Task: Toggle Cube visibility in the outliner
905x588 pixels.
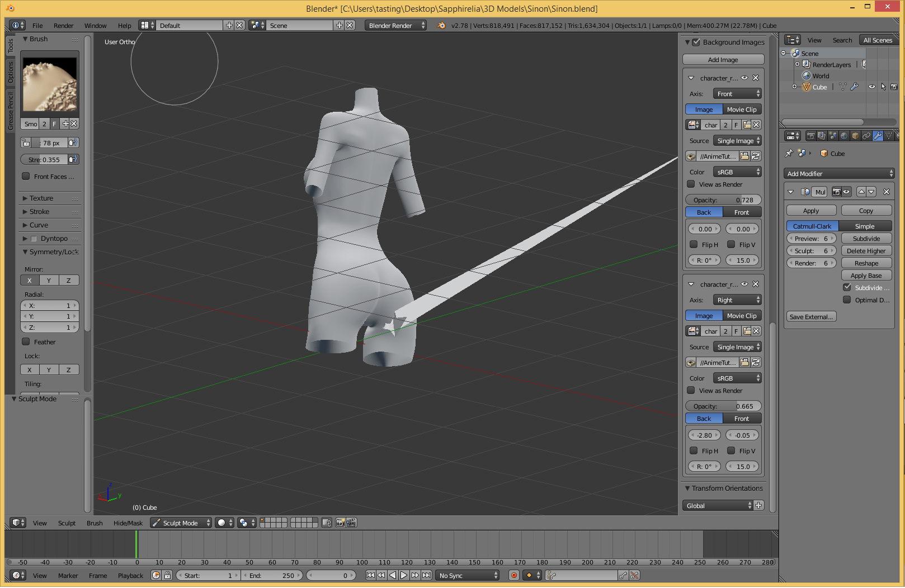Action: pos(871,87)
